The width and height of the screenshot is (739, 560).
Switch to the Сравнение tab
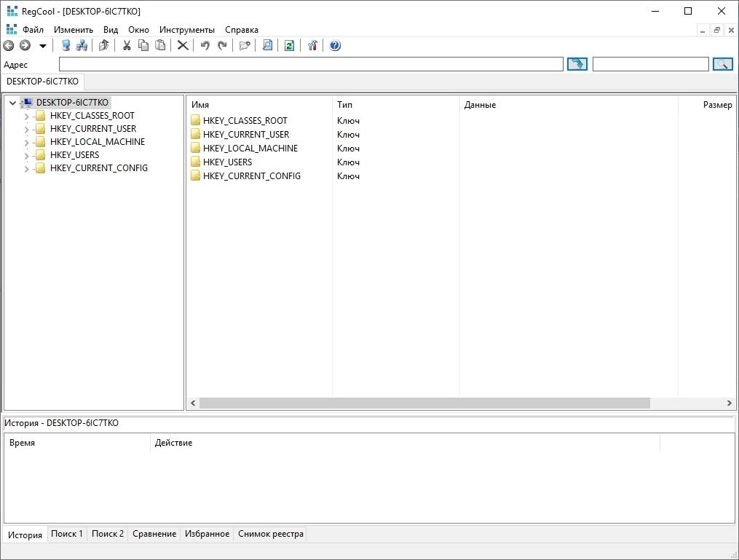[x=154, y=534]
